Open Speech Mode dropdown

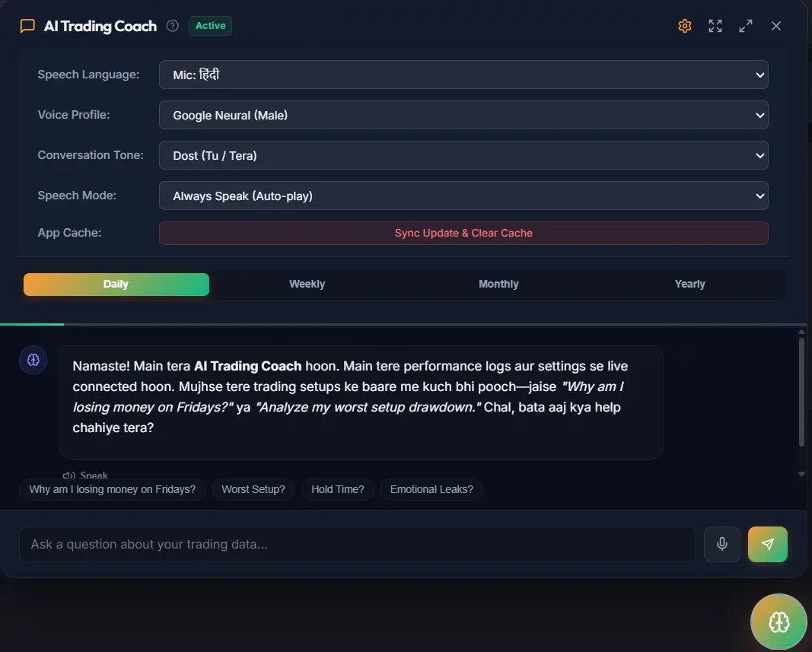tap(463, 196)
